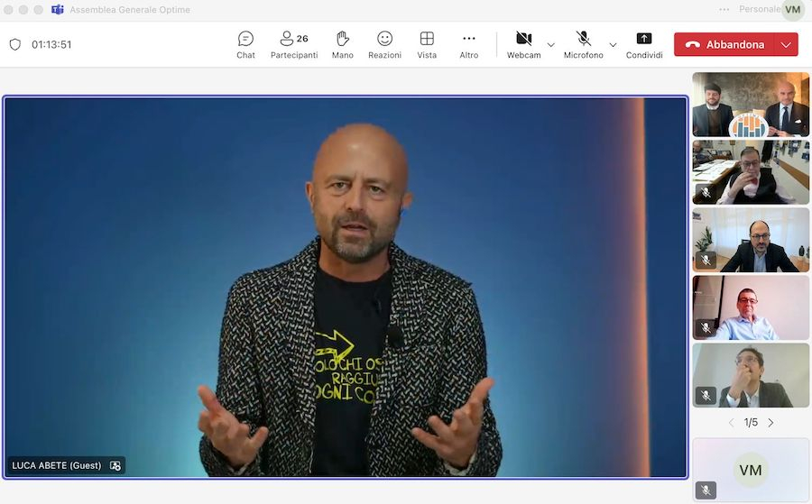Select top thumbnail with two men
This screenshot has width=812, height=504.
(x=751, y=105)
